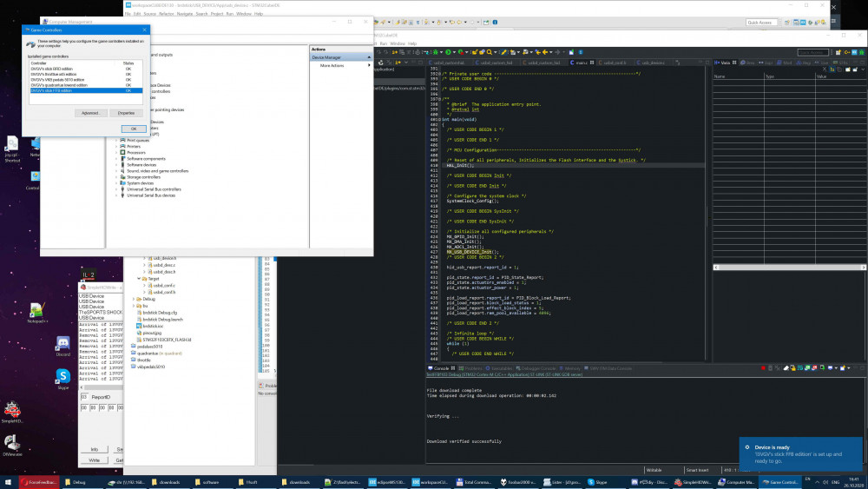Open Notepad++ desktop shortcut

coord(36,312)
